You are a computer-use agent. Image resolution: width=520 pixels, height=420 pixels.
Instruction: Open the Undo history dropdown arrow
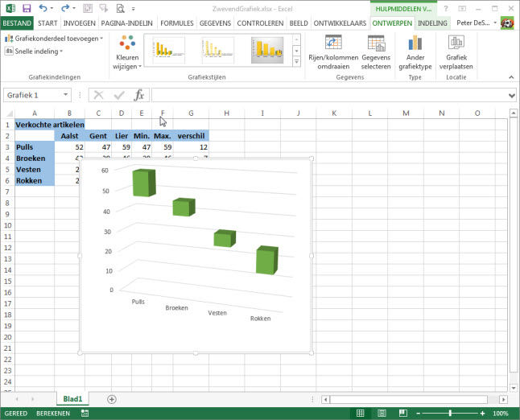pos(52,8)
